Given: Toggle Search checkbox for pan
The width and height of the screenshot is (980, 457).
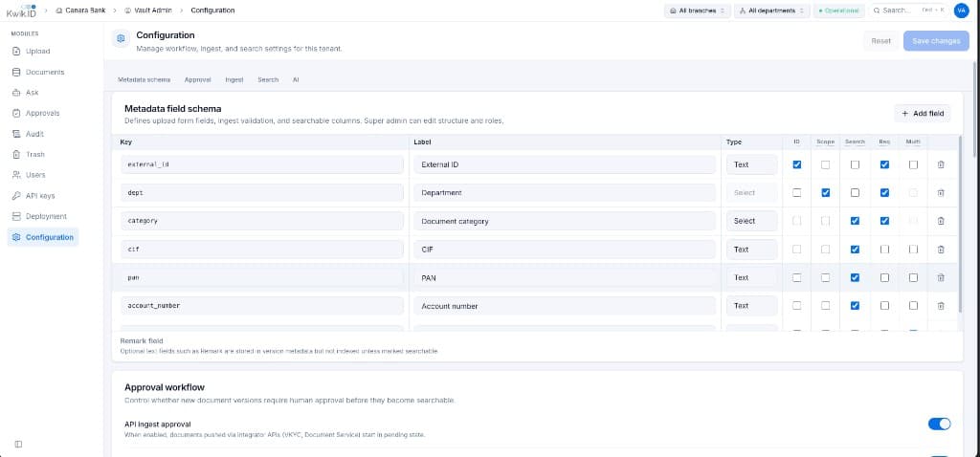Looking at the screenshot, I should click(x=855, y=277).
